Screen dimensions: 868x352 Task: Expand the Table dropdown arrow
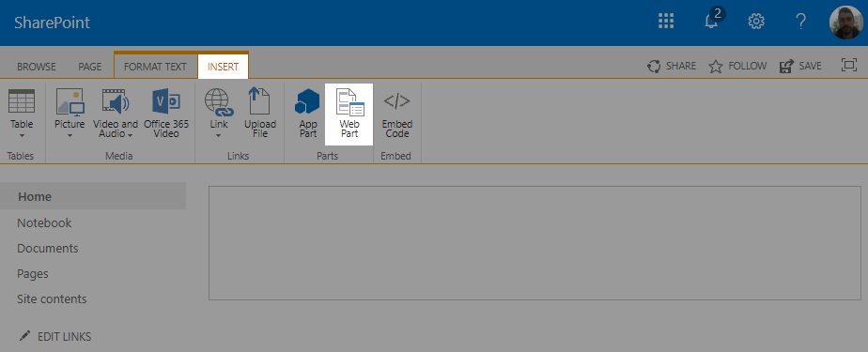23,135
